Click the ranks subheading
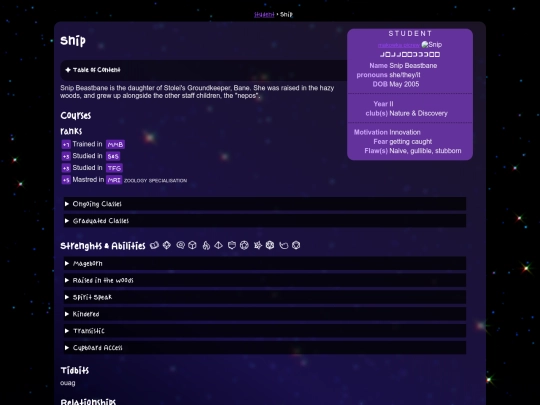This screenshot has width=540, height=405. pyautogui.click(x=71, y=131)
